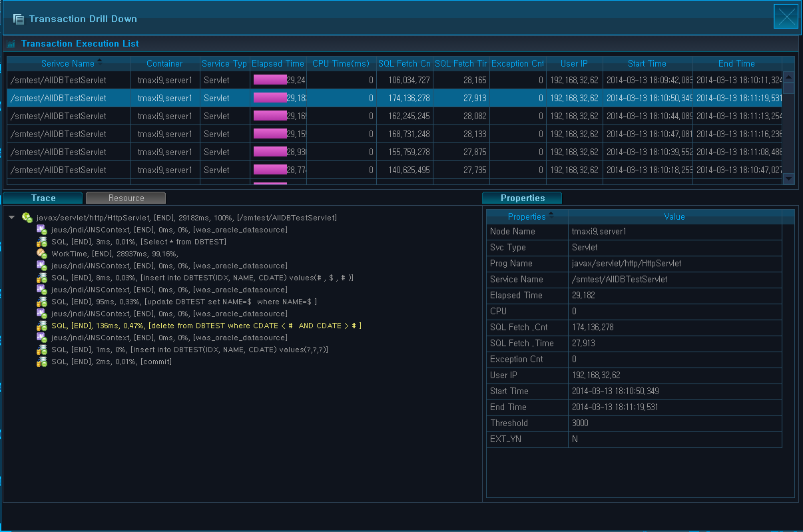
Task: Select the Properties tab
Action: (x=522, y=198)
